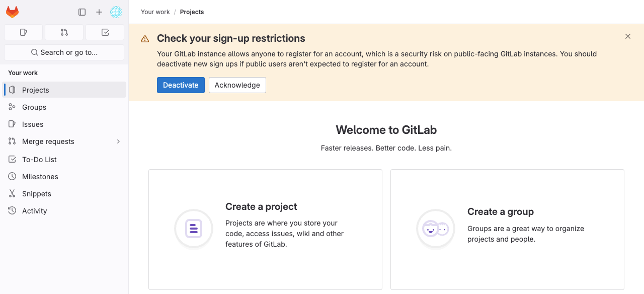Open the user avatar menu

[x=116, y=12]
